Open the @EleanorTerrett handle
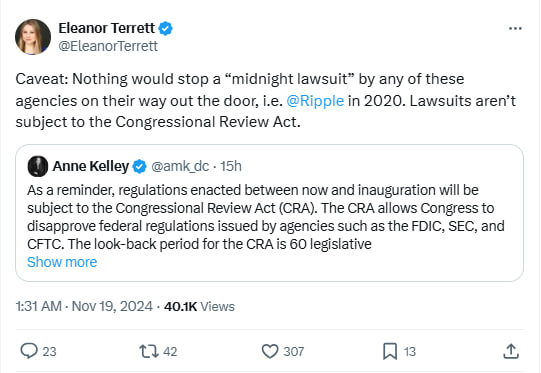541x373 pixels. (108, 46)
